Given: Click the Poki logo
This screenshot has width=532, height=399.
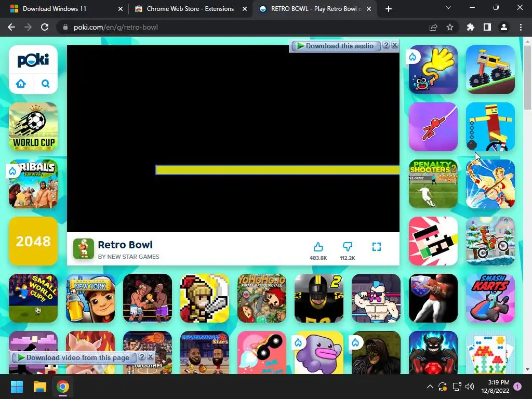Looking at the screenshot, I should 33,60.
